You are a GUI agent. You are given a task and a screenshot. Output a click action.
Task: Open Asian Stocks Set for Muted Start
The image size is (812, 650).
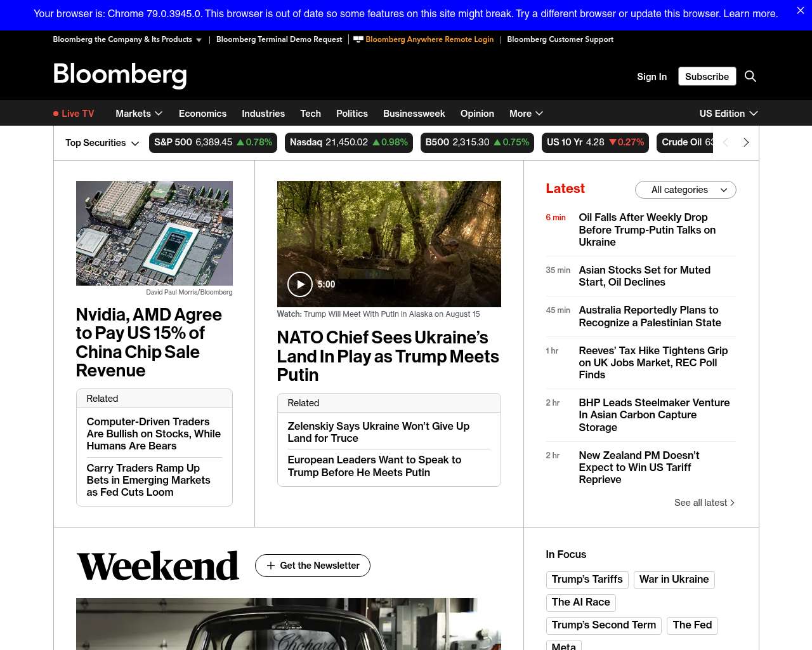tap(645, 276)
